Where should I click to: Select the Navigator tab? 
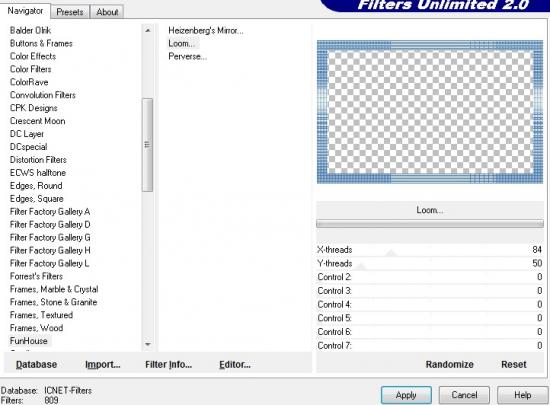25,11
